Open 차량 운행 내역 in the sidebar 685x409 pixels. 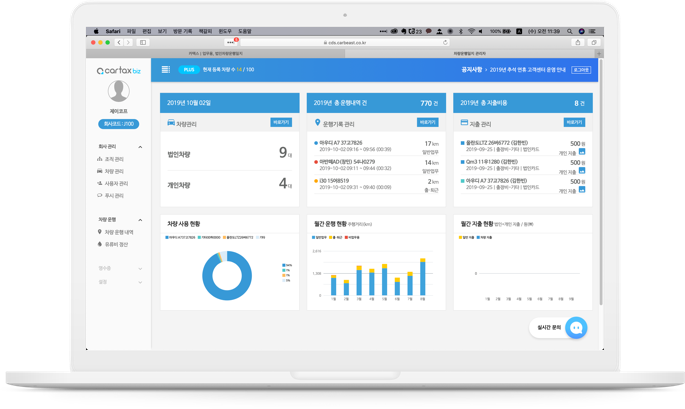tap(115, 232)
